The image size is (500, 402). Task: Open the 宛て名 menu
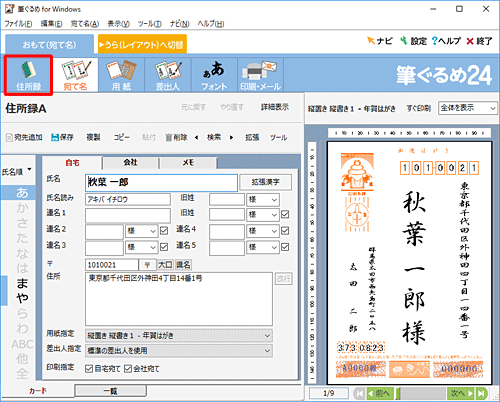coord(85,24)
